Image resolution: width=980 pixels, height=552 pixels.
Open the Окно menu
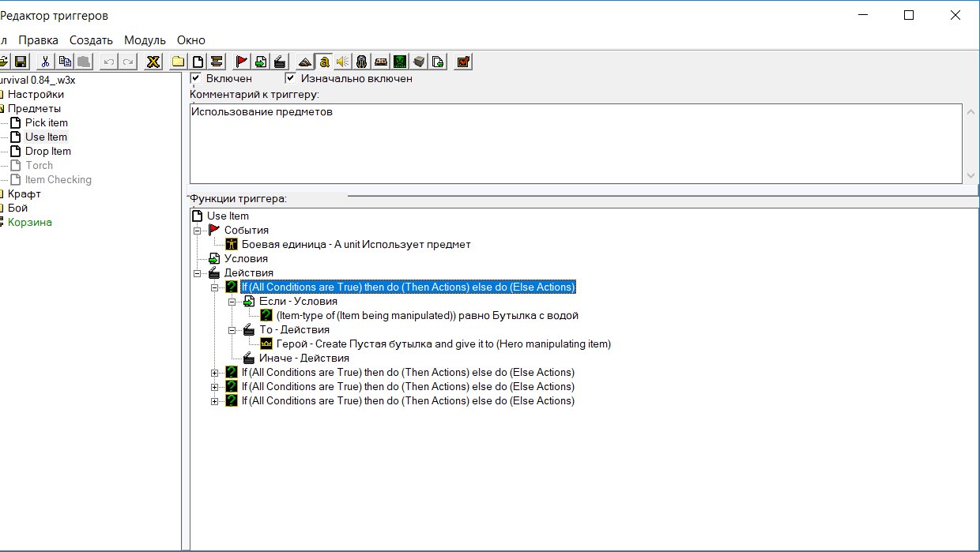(x=190, y=40)
